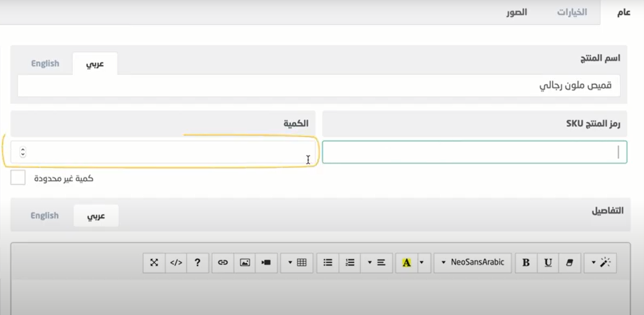
Task: Open the editor help question mark
Action: click(197, 262)
